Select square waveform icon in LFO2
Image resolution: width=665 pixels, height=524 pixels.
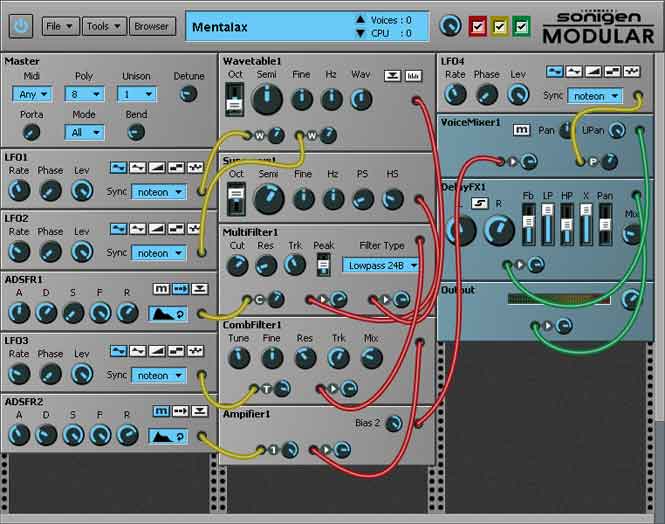coord(176,229)
